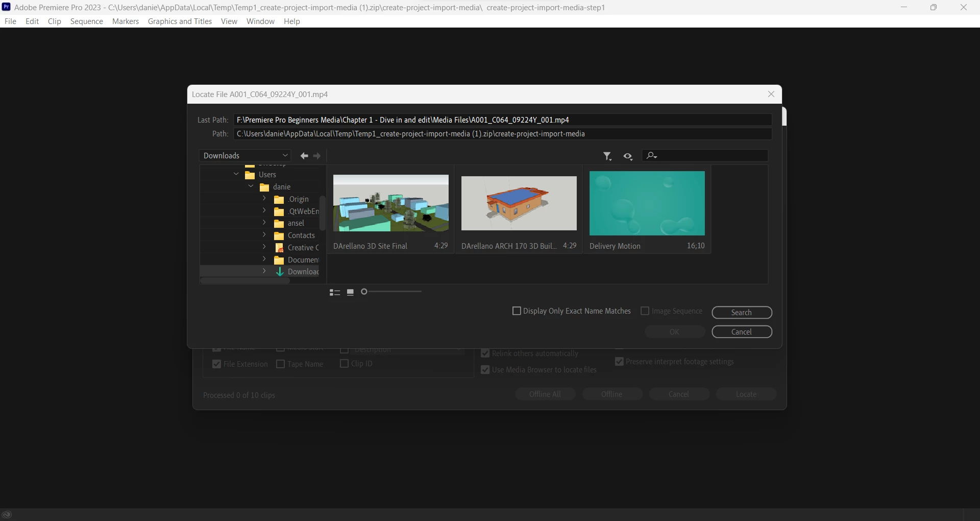
Task: Select the Creative Cloud folder icon
Action: point(279,248)
